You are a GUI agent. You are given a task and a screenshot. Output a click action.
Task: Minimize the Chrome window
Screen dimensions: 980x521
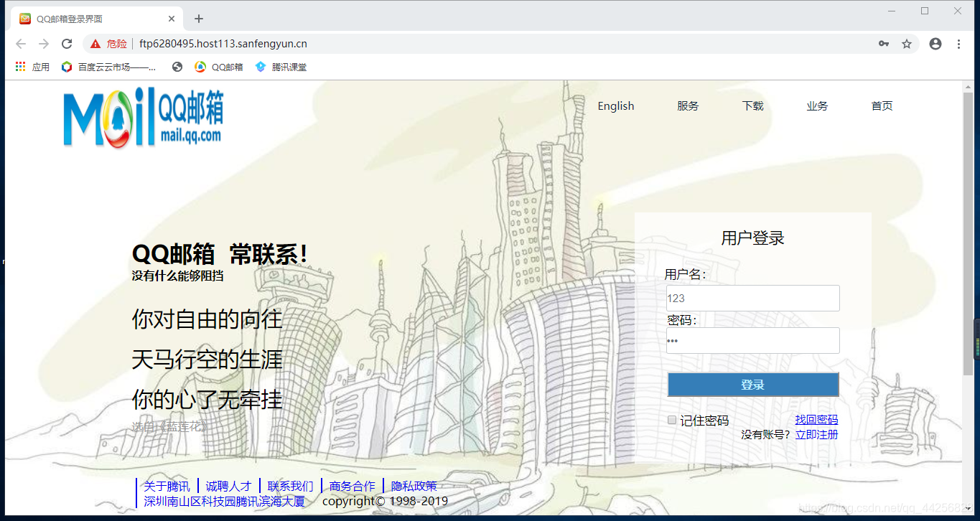point(892,11)
